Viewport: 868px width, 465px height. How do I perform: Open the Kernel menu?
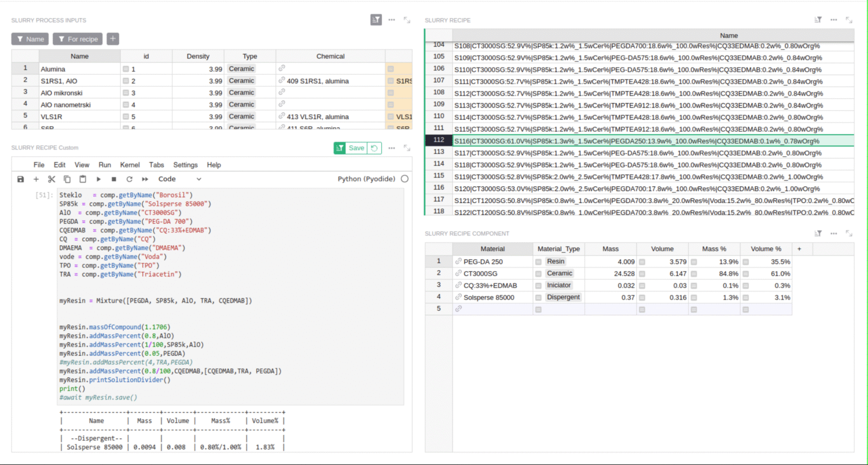[x=130, y=165]
